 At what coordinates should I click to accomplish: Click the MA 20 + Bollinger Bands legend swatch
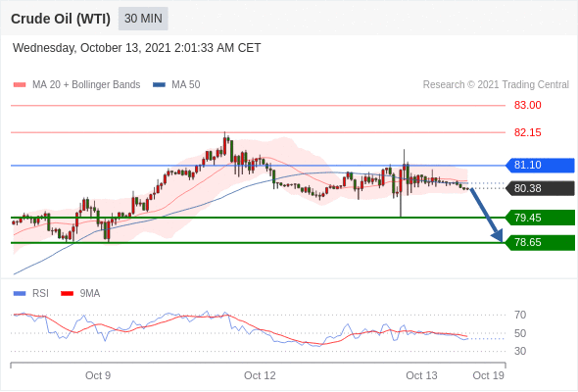[x=20, y=85]
